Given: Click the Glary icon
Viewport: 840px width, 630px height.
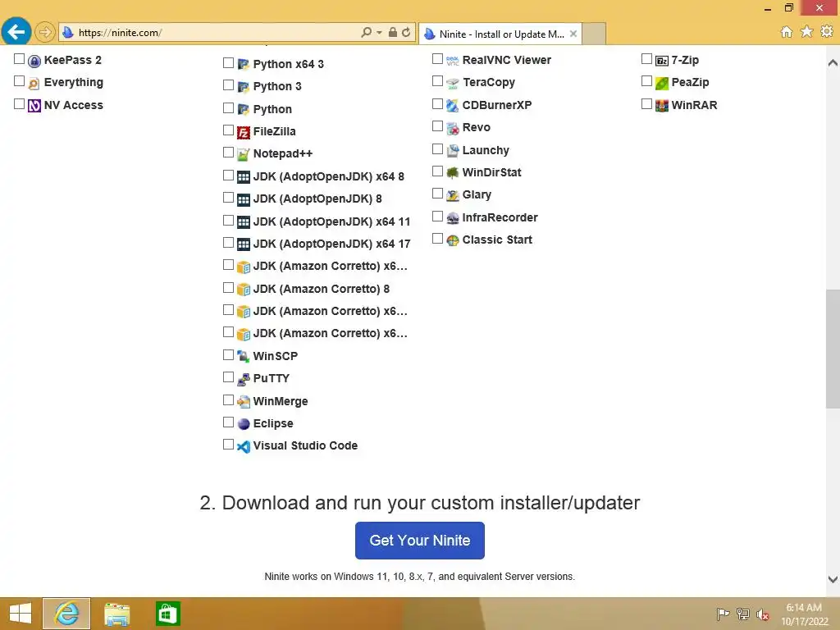Looking at the screenshot, I should [x=453, y=195].
